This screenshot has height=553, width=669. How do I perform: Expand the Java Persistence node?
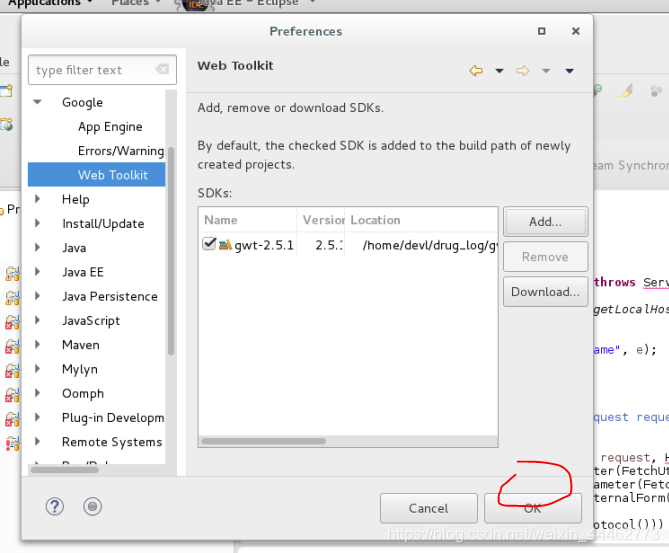click(38, 296)
